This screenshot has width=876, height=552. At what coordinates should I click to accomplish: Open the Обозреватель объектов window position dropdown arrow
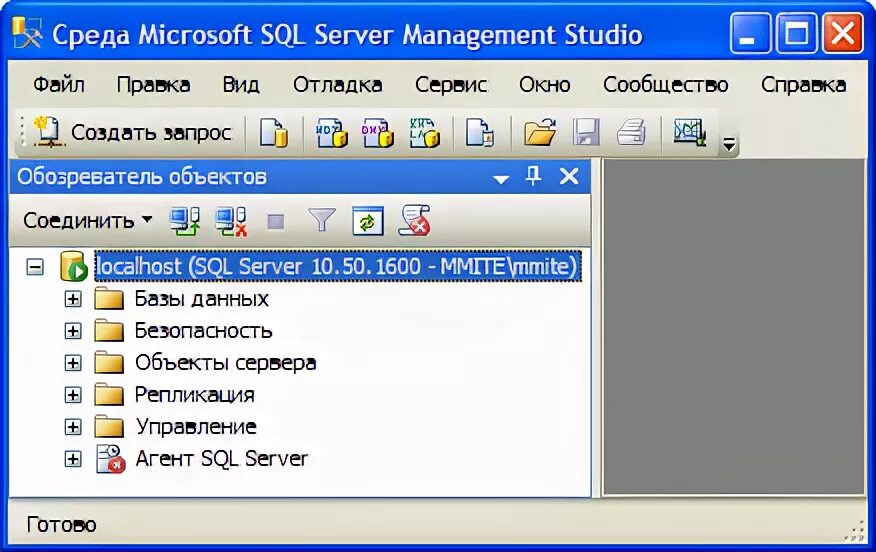coord(501,179)
